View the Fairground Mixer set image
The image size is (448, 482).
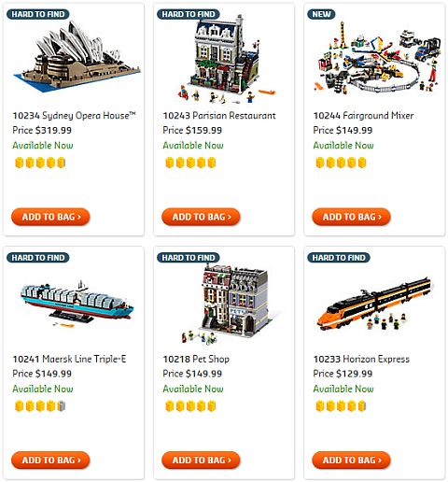[377, 58]
